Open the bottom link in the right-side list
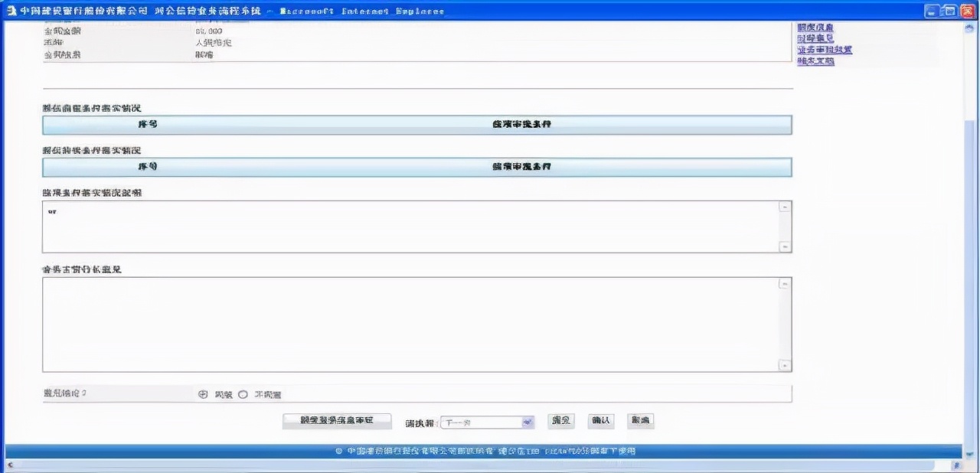980x473 pixels. 815,61
